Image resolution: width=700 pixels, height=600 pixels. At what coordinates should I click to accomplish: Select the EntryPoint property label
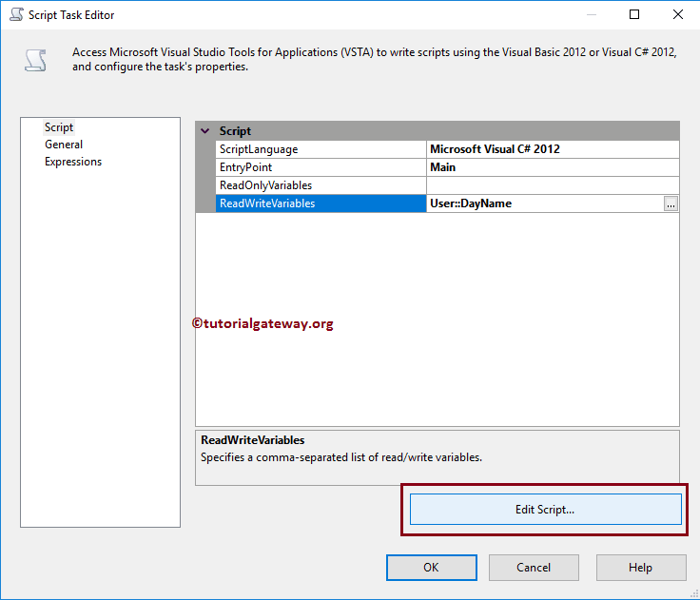[x=321, y=167]
